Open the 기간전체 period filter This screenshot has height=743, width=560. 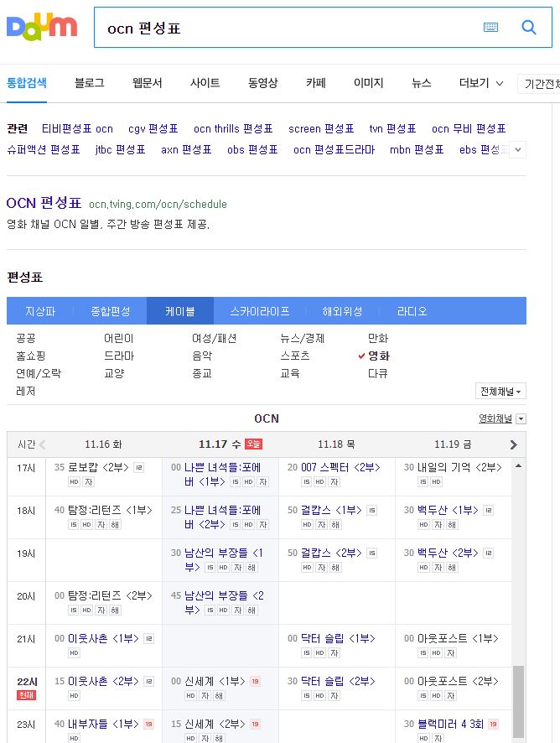tap(539, 84)
